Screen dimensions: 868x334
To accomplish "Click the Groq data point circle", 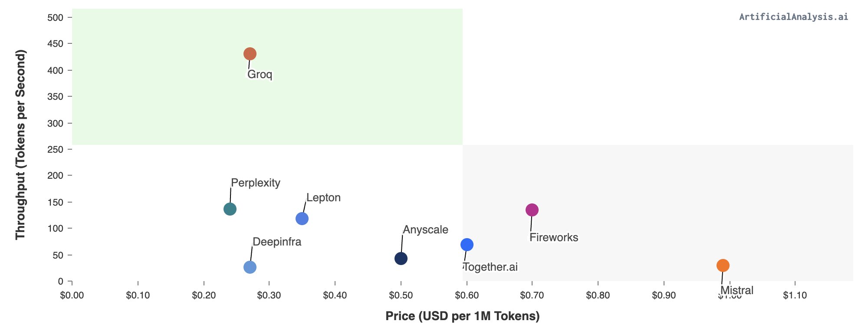I will 250,54.
